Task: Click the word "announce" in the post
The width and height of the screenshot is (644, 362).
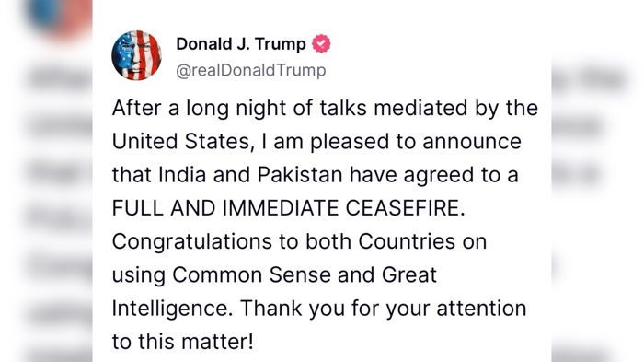Action: [x=472, y=142]
